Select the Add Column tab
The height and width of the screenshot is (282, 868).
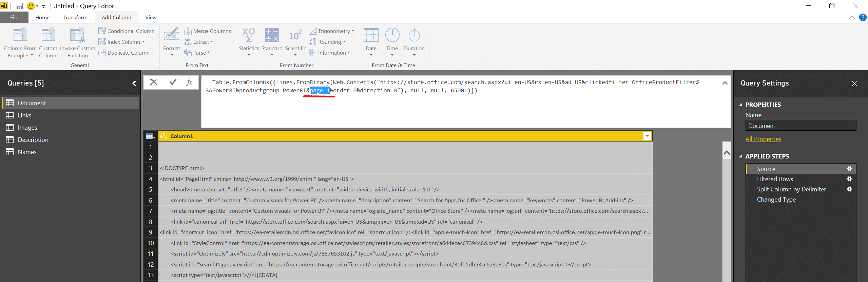[x=116, y=17]
